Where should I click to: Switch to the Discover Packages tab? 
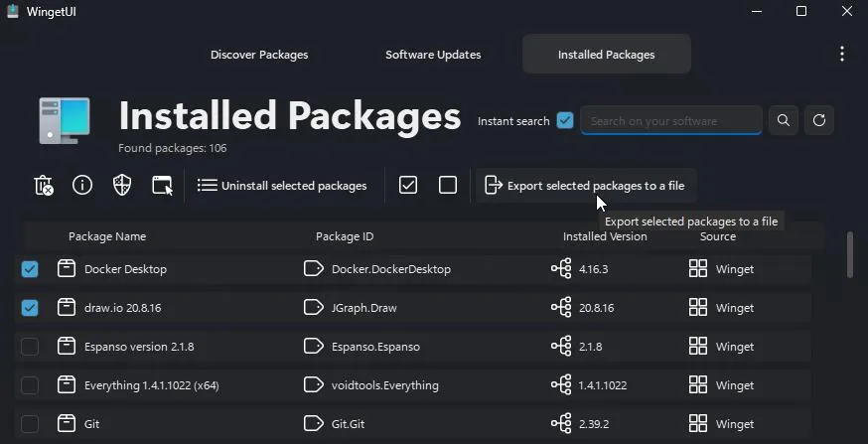[x=259, y=55]
